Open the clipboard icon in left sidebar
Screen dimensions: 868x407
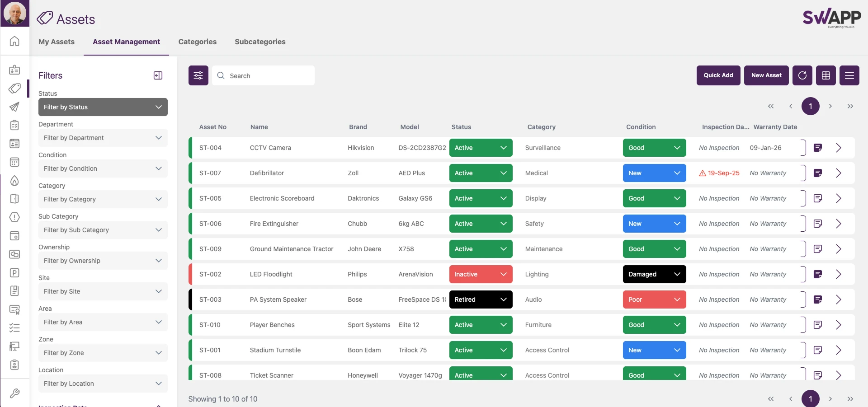click(15, 126)
